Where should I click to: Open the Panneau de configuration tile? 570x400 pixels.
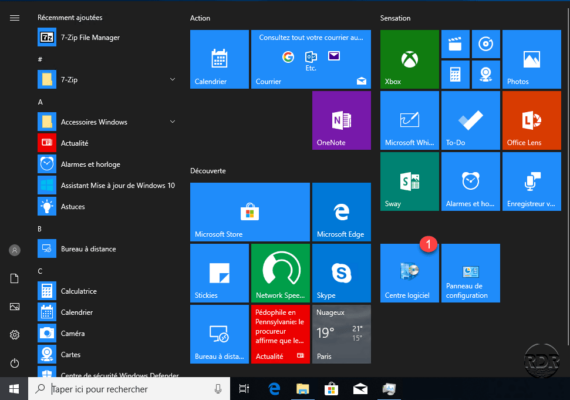tap(470, 273)
